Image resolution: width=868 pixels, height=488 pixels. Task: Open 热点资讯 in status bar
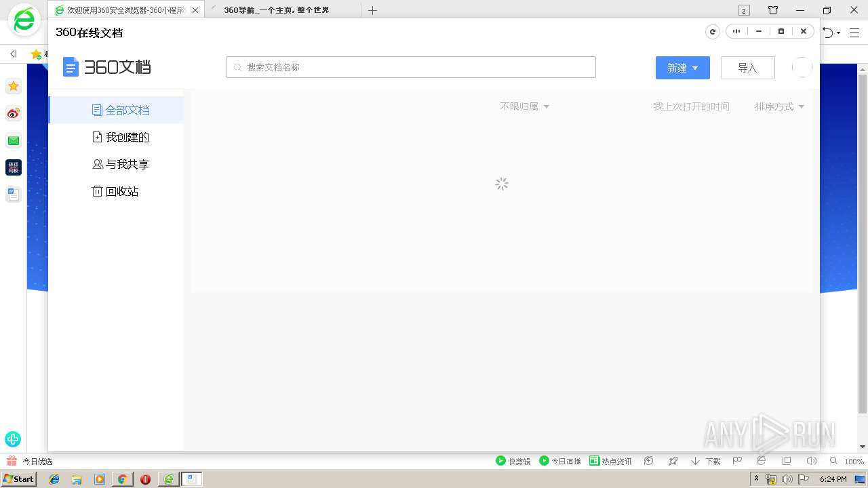point(610,461)
